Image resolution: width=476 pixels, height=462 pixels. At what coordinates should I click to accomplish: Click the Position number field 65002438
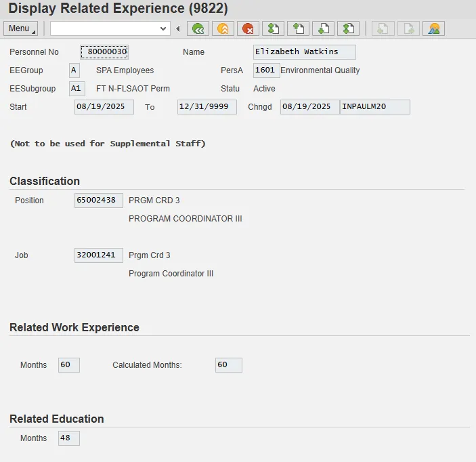(99, 201)
